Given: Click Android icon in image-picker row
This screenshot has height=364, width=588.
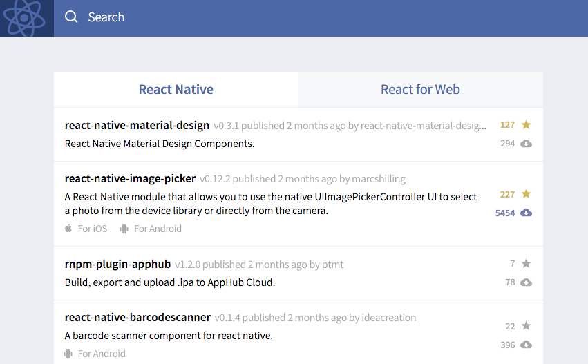Looking at the screenshot, I should (x=124, y=229).
